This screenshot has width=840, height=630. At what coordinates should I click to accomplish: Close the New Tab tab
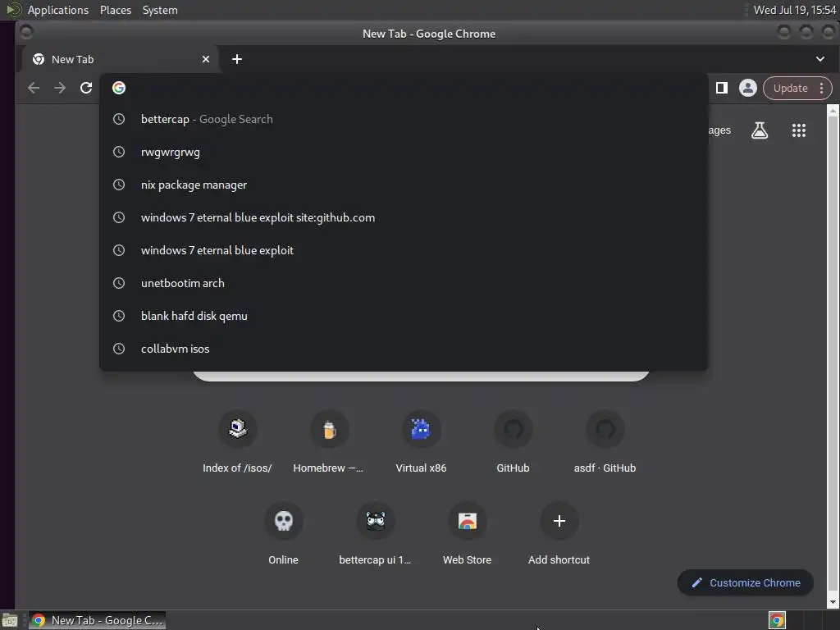pos(206,59)
